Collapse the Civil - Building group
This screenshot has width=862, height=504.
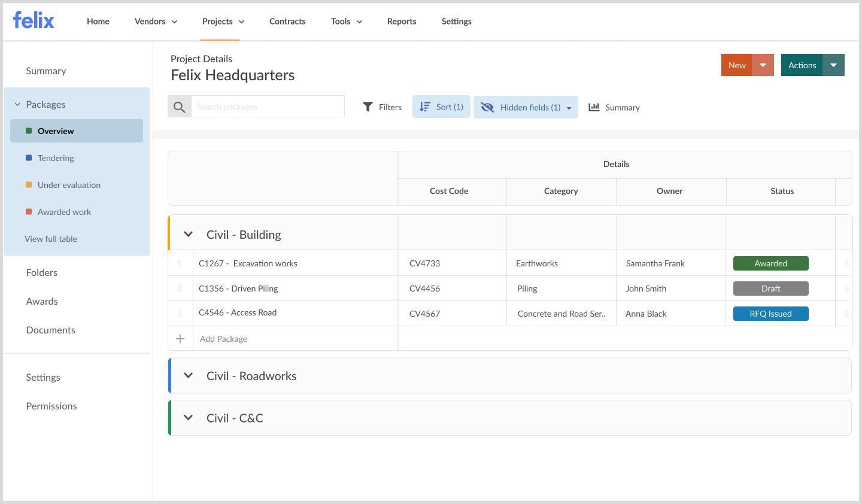(188, 234)
